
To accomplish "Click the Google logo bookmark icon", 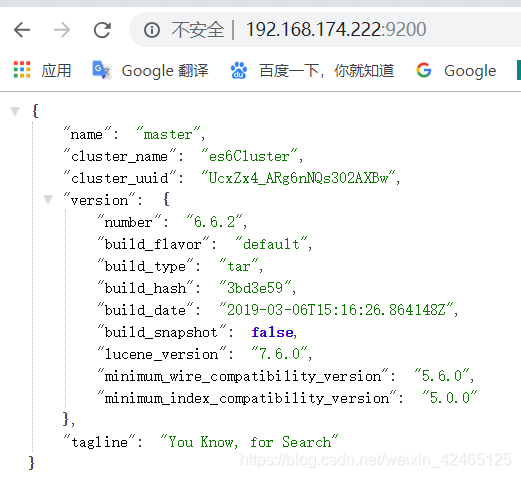I will (424, 70).
